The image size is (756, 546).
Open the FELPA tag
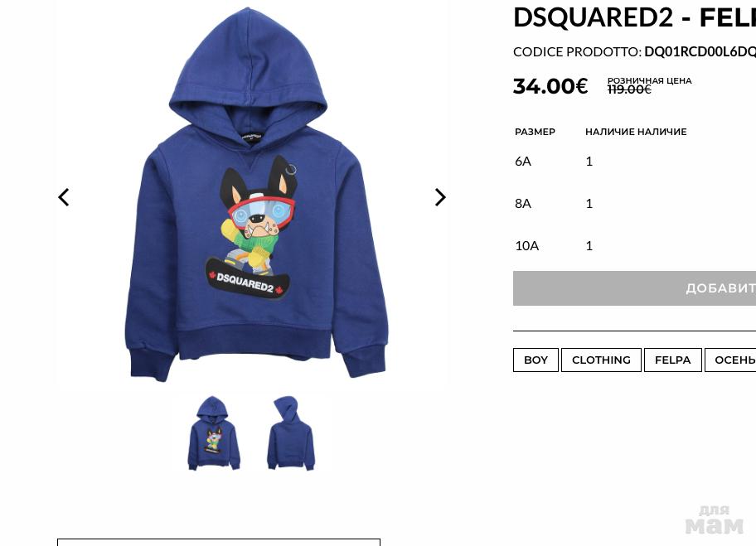pyautogui.click(x=672, y=360)
